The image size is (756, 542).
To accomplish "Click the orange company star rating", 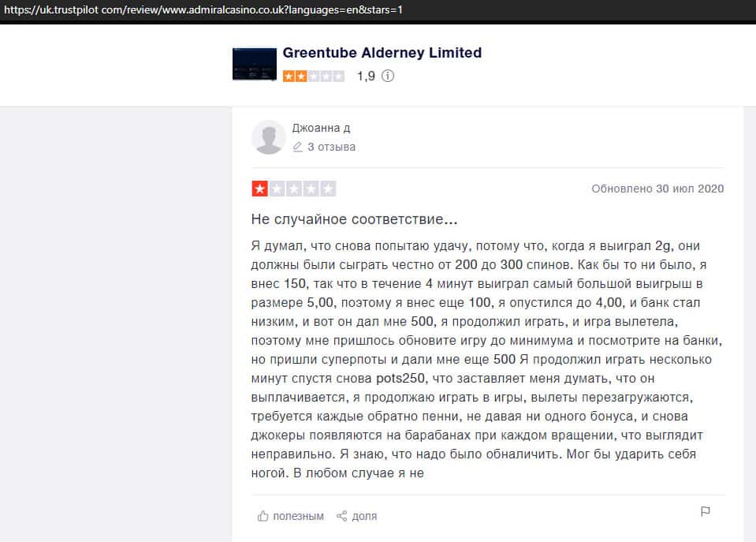I will (314, 77).
